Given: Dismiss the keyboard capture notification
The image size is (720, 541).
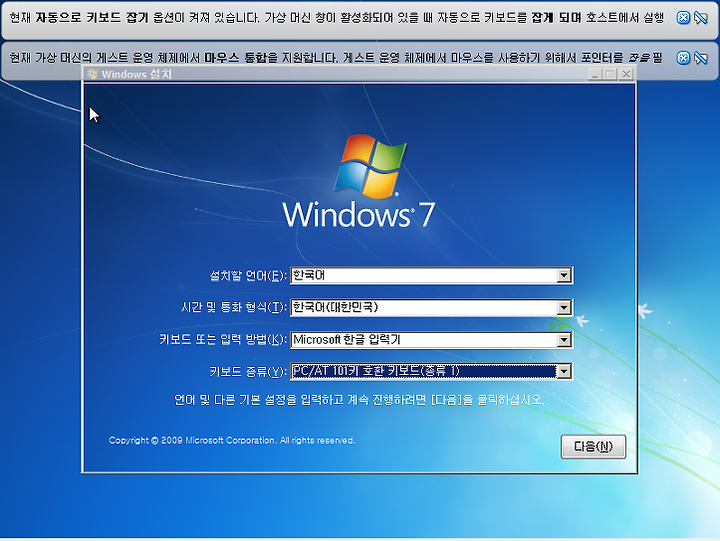Looking at the screenshot, I should pyautogui.click(x=683, y=18).
